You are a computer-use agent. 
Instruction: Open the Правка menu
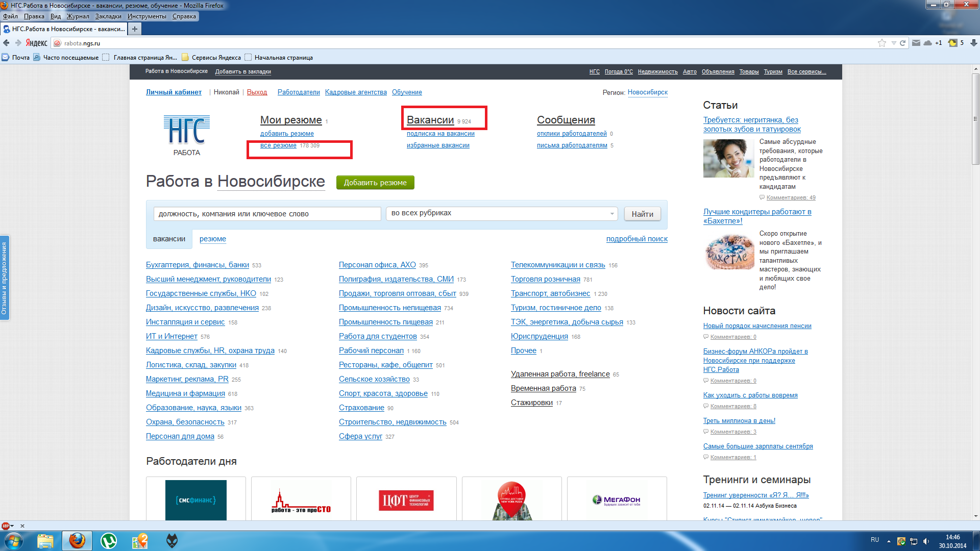point(34,16)
